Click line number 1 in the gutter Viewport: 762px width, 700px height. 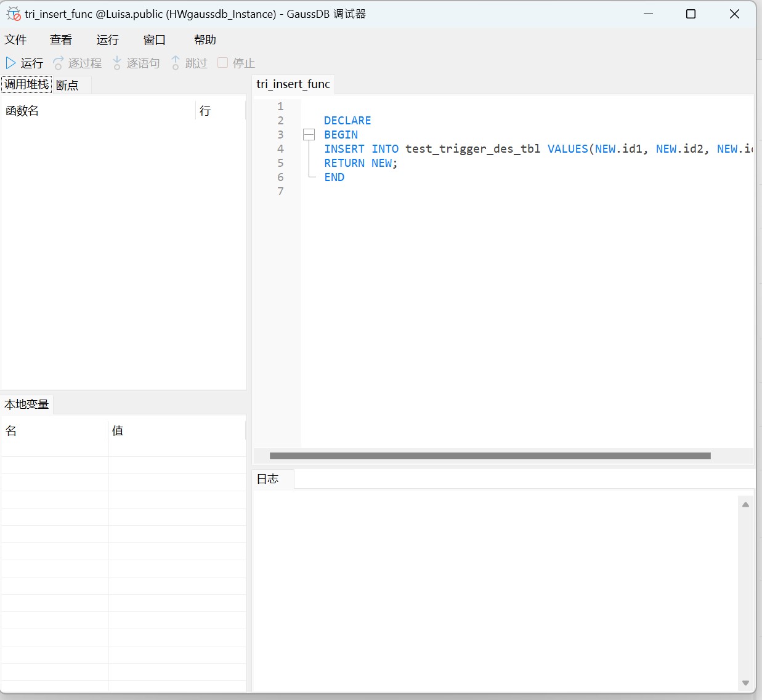[x=280, y=107]
